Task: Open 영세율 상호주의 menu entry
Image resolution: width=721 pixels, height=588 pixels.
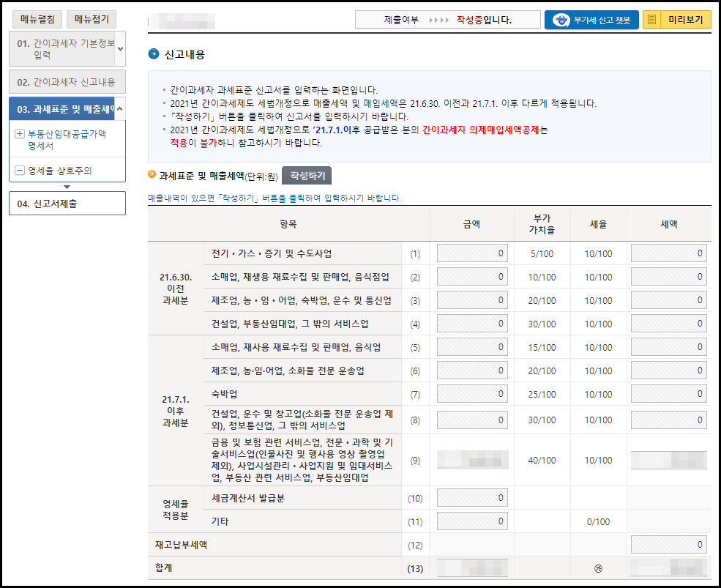Action: [x=60, y=171]
